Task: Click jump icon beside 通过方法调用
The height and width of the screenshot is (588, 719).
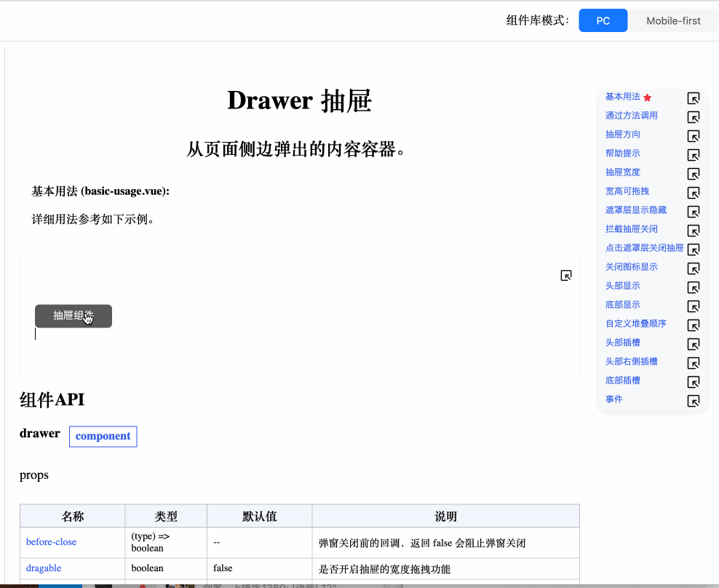Action: (694, 117)
